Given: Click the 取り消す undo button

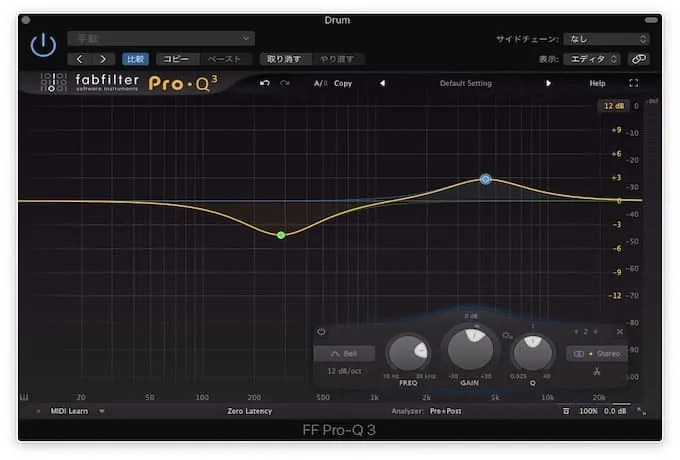Looking at the screenshot, I should click(x=284, y=59).
